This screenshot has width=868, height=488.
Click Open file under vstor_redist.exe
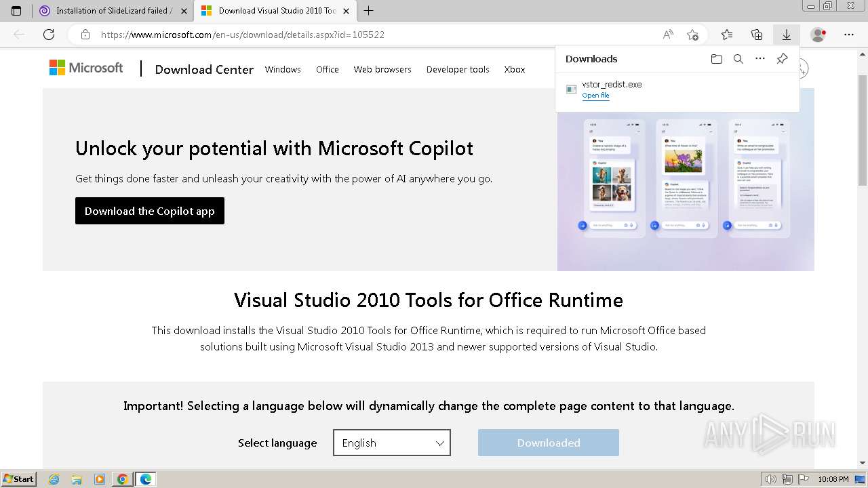[595, 96]
